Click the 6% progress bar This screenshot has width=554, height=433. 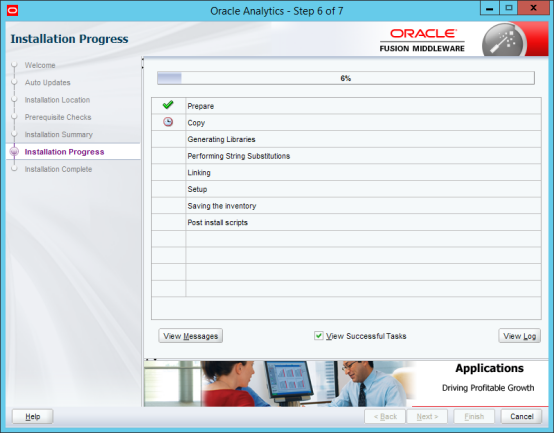click(x=346, y=78)
